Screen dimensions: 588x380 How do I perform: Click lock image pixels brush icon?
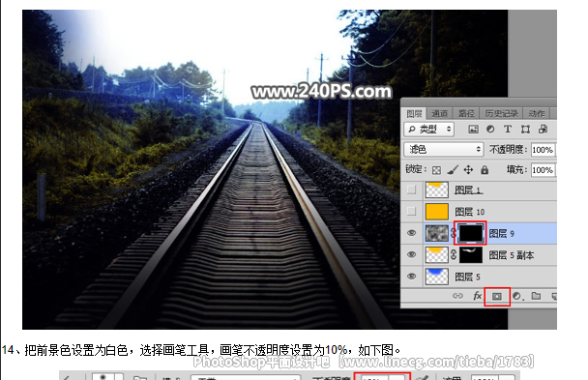pos(453,170)
